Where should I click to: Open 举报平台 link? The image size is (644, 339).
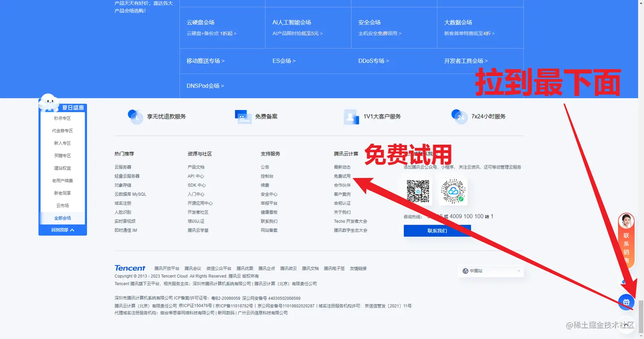(269, 203)
